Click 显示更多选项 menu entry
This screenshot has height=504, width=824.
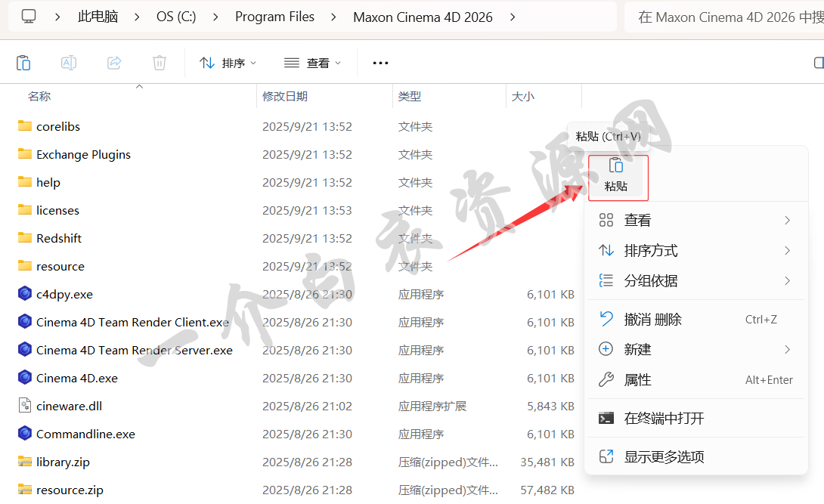(664, 456)
